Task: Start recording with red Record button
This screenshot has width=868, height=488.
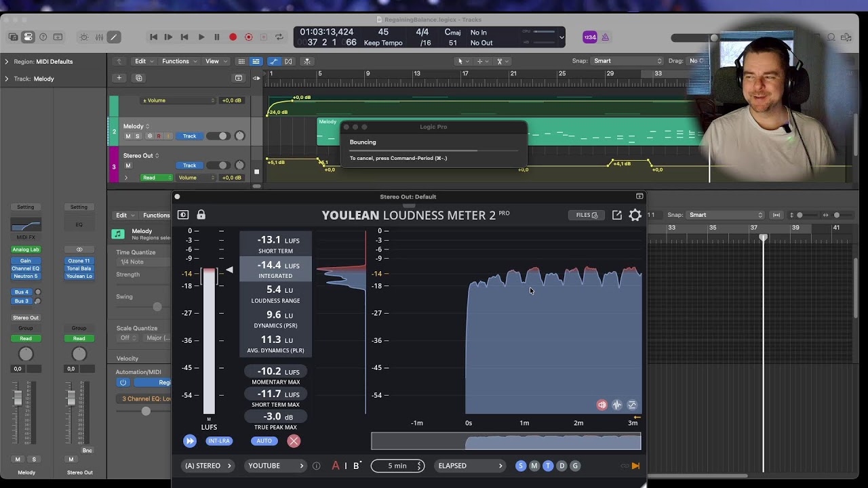Action: (x=233, y=37)
